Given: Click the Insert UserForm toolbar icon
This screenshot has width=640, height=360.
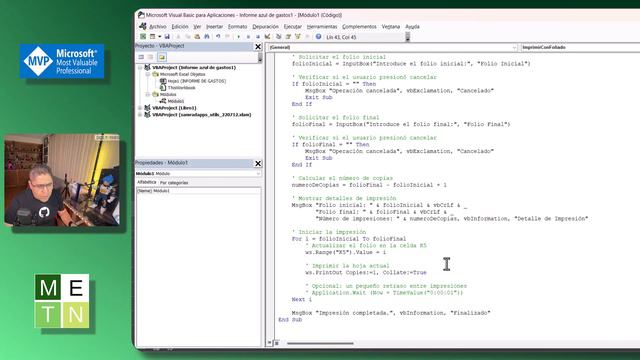Looking at the screenshot, I should 152,37.
